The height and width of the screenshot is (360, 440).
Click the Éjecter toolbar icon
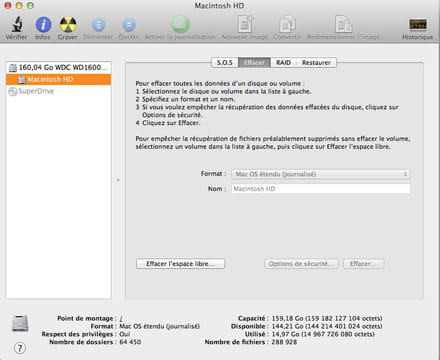click(x=129, y=25)
